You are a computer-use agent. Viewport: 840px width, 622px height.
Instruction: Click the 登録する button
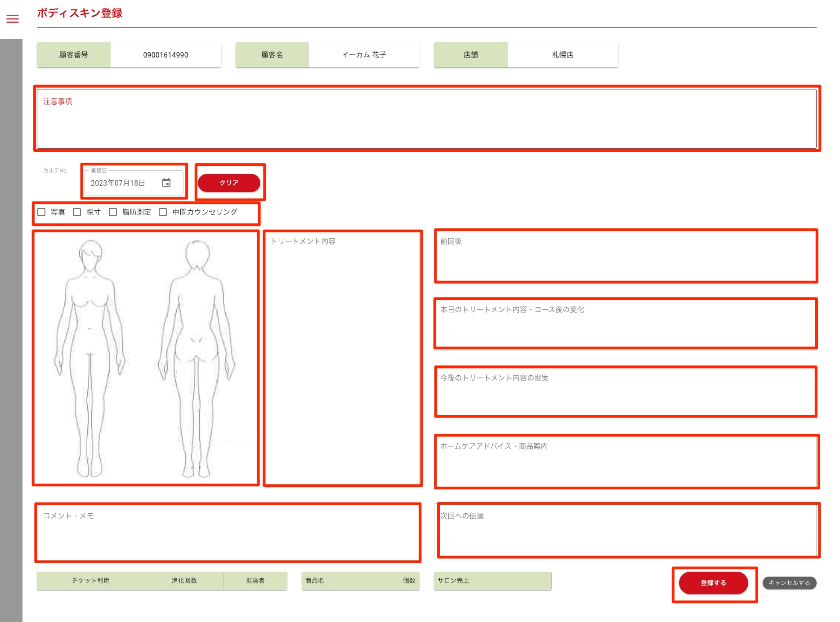(713, 583)
